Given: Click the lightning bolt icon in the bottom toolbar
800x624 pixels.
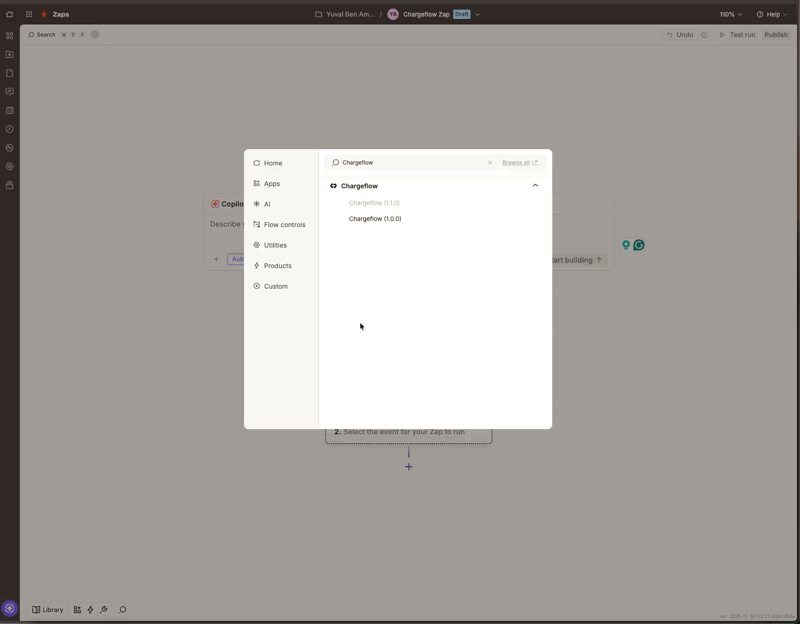Looking at the screenshot, I should tap(90, 609).
